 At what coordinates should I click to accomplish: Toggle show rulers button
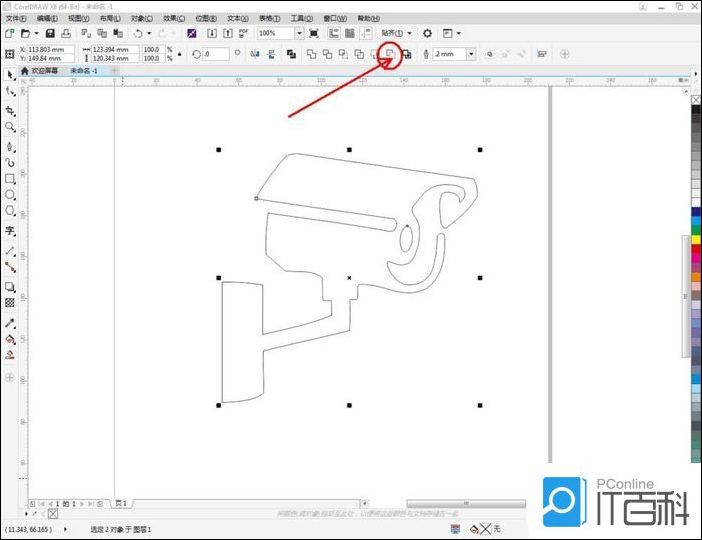coord(334,33)
